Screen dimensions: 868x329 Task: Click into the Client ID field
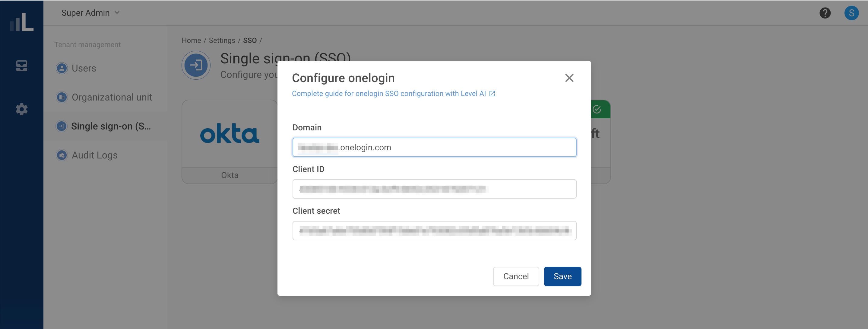tap(434, 189)
